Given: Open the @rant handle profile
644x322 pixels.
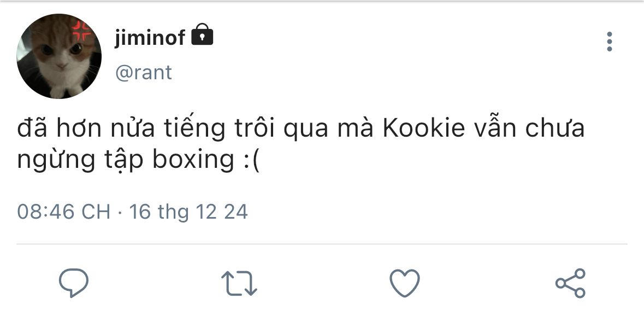Looking at the screenshot, I should click(143, 73).
